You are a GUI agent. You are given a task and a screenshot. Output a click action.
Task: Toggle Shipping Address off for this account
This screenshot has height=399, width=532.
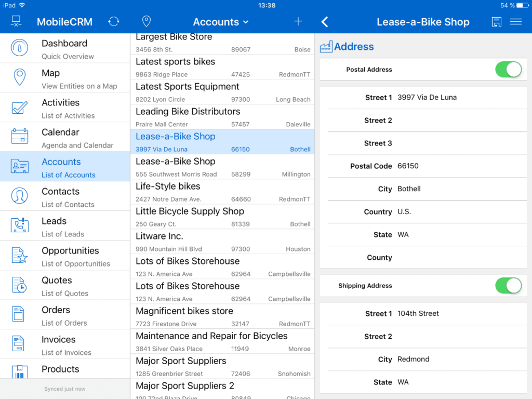(x=508, y=285)
